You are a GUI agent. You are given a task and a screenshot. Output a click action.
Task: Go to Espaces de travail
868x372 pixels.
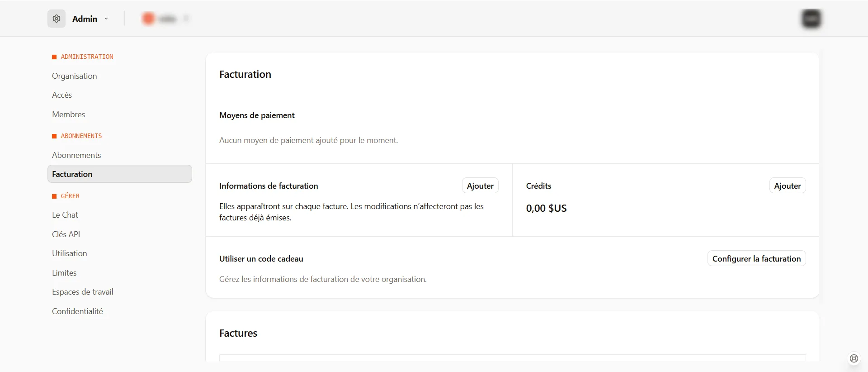(82, 292)
